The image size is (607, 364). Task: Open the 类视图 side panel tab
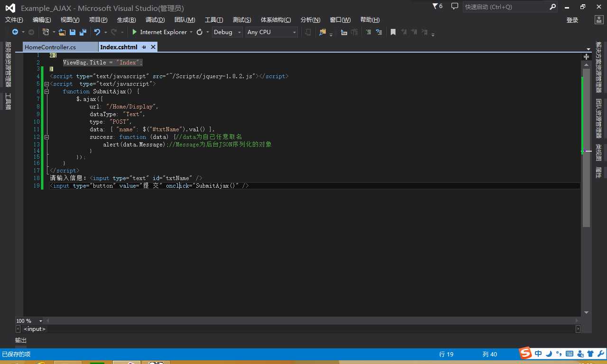coord(599,153)
